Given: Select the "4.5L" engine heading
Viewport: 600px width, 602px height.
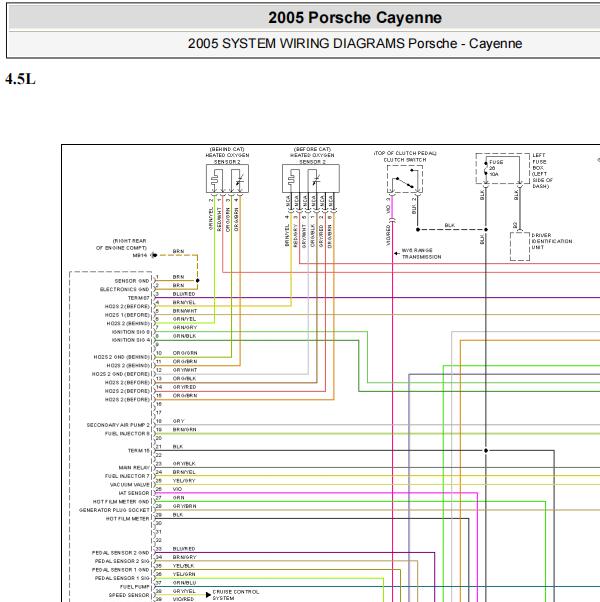Looking at the screenshot, I should coord(20,79).
